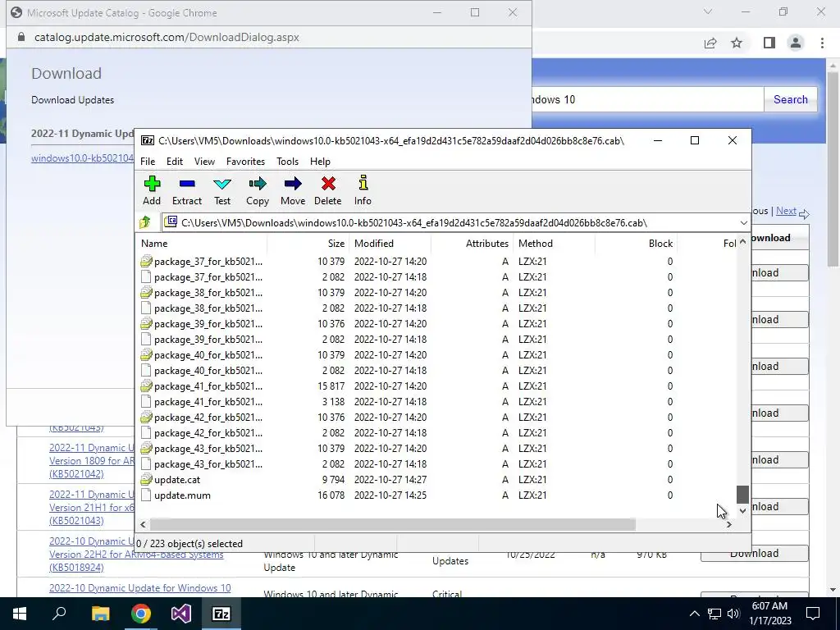Click Download for the KB5018924 row
The image size is (840, 630).
pos(755,554)
